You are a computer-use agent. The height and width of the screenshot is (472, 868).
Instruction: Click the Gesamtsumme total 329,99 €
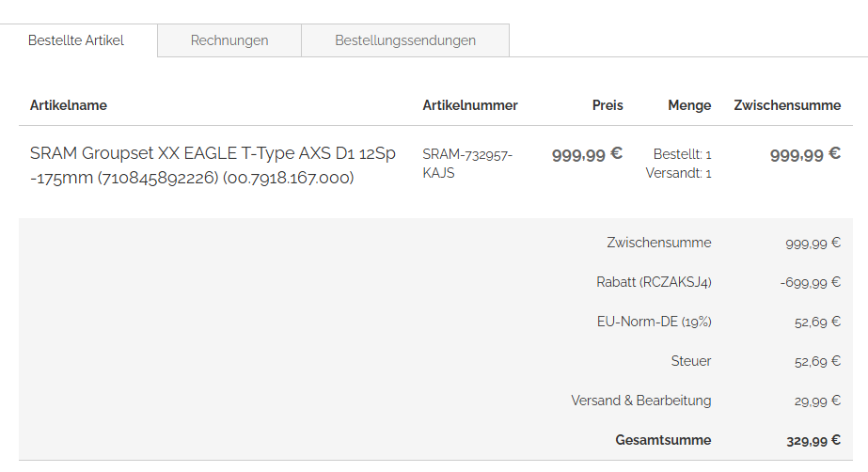click(813, 440)
